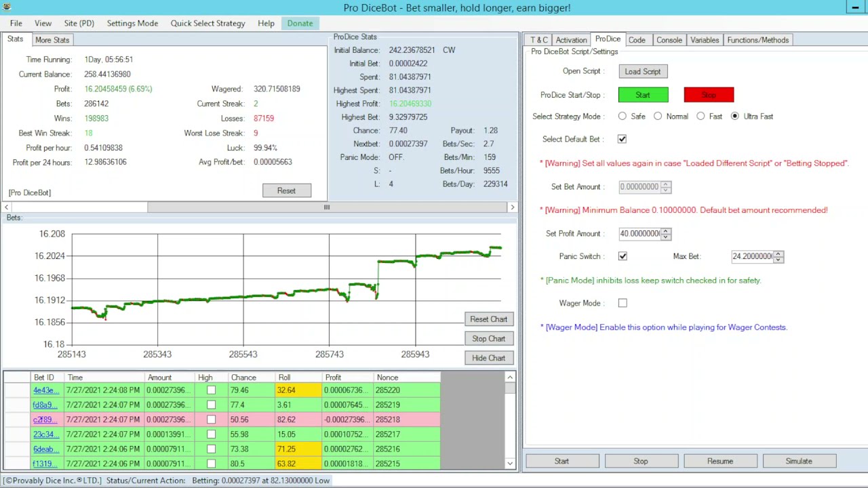Open the Console tab
868x488 pixels.
pyautogui.click(x=669, y=40)
